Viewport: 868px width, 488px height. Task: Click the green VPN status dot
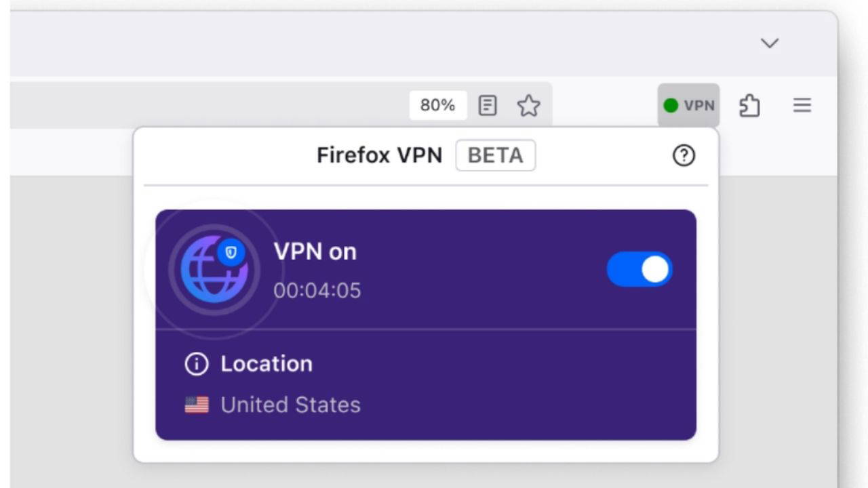pyautogui.click(x=671, y=106)
